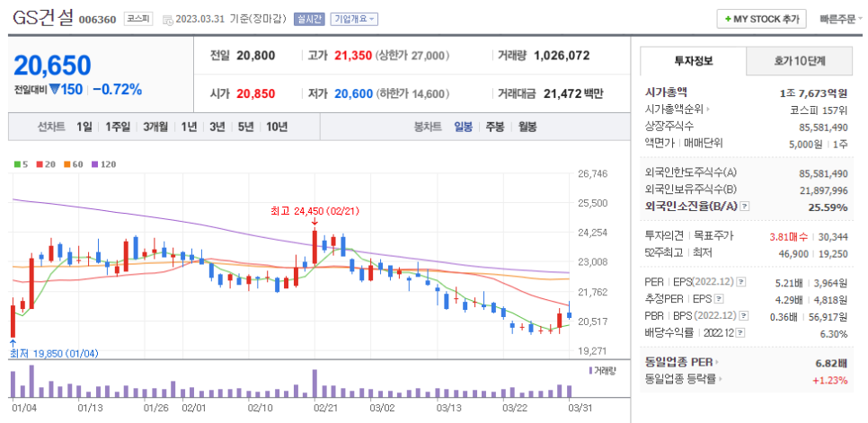
Task: Click arrow next to 동일업종 PER
Action: coord(716,363)
